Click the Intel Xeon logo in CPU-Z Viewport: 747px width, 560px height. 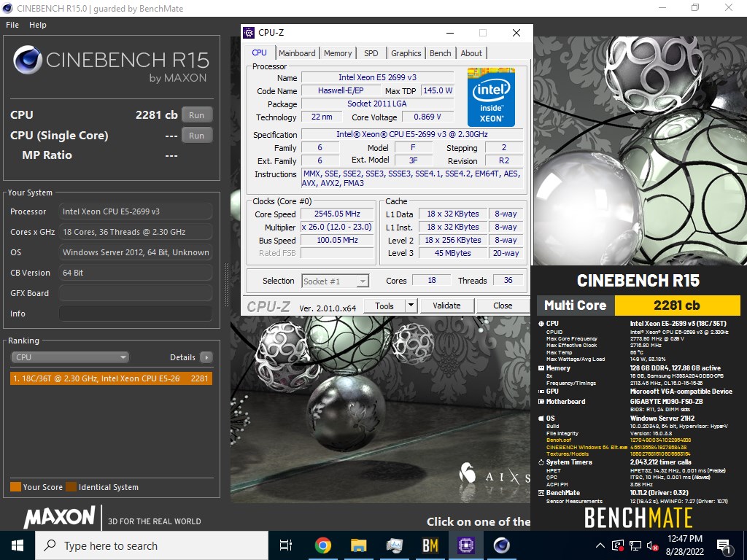(x=491, y=97)
